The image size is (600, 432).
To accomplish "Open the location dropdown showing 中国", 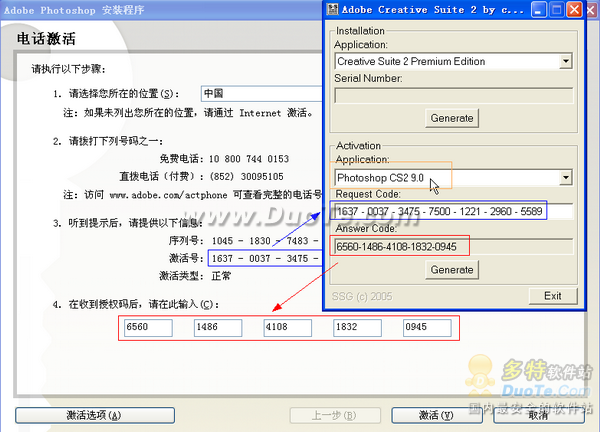I will pos(261,93).
